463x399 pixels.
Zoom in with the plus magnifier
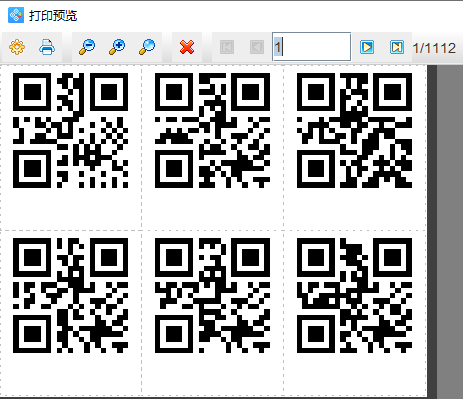pyautogui.click(x=117, y=47)
